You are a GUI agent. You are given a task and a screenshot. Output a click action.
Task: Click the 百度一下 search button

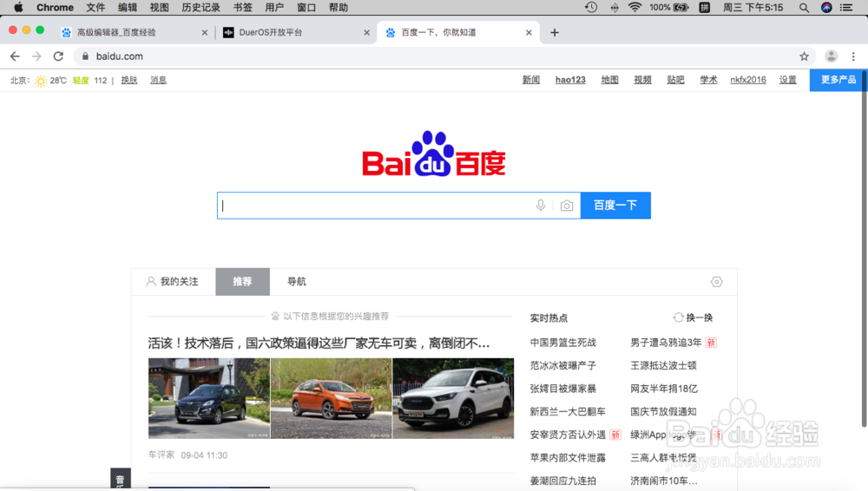point(615,206)
